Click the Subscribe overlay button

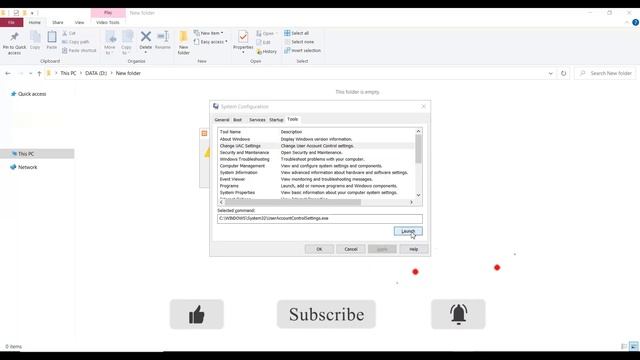[326, 314]
